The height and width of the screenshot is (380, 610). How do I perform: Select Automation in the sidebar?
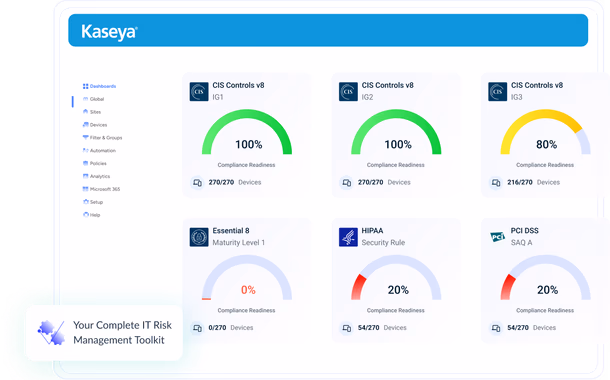(99, 151)
